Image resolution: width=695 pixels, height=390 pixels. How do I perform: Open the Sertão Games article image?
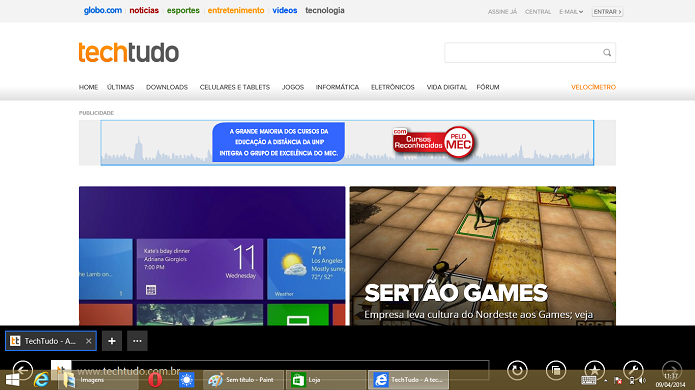[483, 256]
